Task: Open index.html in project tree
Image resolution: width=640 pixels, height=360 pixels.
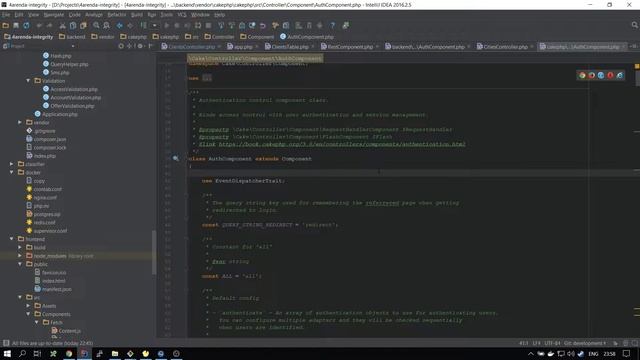Action: [x=54, y=281]
